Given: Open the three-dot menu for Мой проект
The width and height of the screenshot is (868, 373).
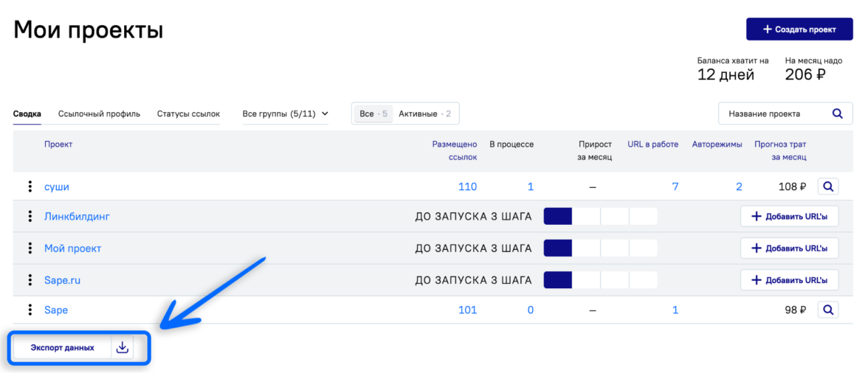Looking at the screenshot, I should (x=30, y=248).
